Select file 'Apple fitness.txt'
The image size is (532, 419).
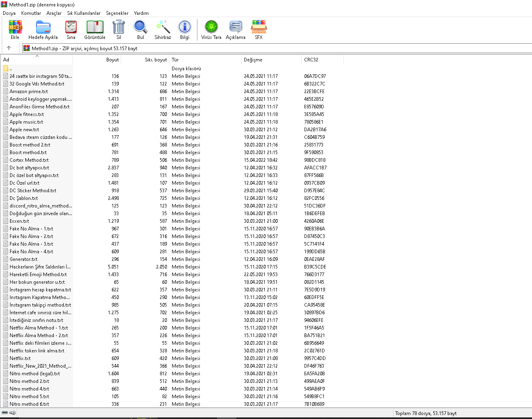click(x=26, y=114)
